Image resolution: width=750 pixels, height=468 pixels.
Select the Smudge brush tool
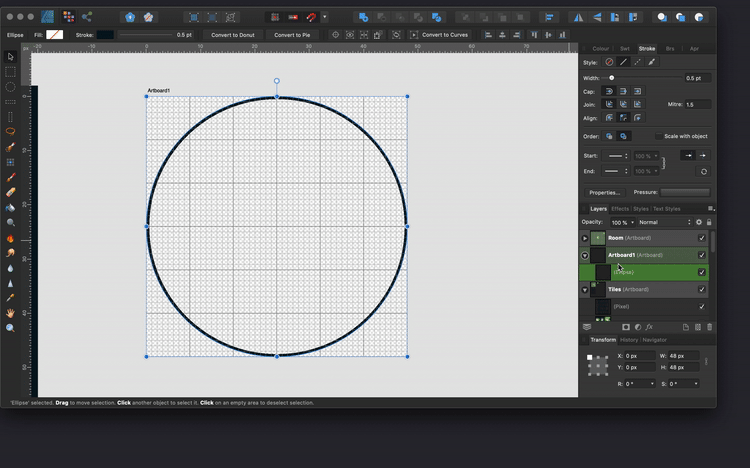[x=10, y=253]
